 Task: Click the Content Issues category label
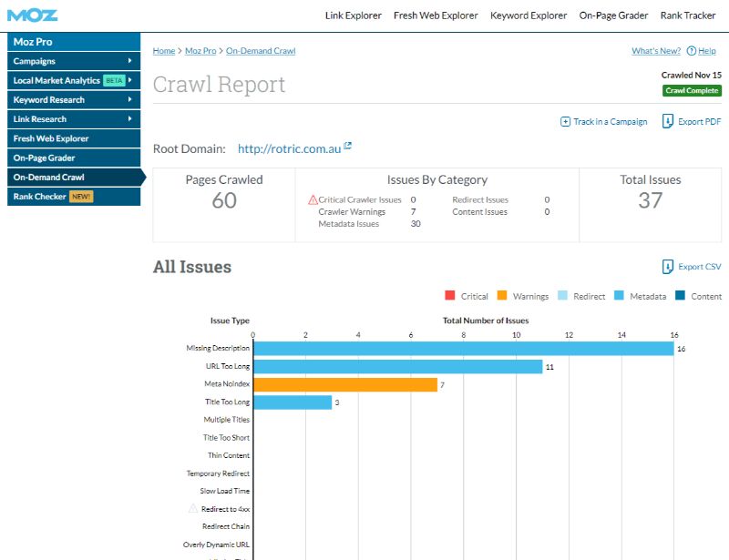click(x=480, y=212)
